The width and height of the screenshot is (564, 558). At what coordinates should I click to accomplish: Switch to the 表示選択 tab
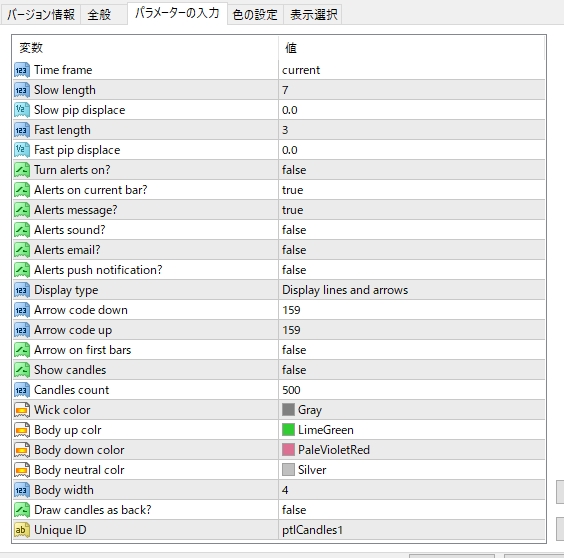313,14
